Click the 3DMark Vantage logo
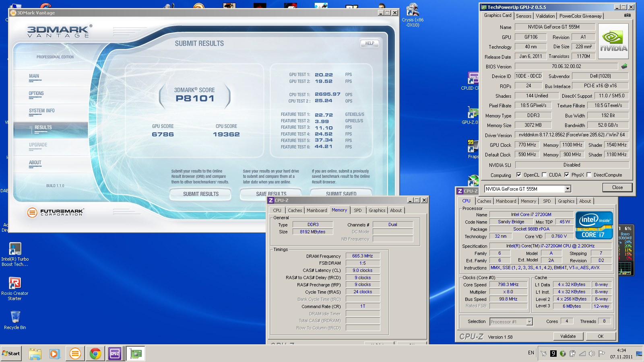The height and width of the screenshot is (362, 644). pyautogui.click(x=59, y=31)
